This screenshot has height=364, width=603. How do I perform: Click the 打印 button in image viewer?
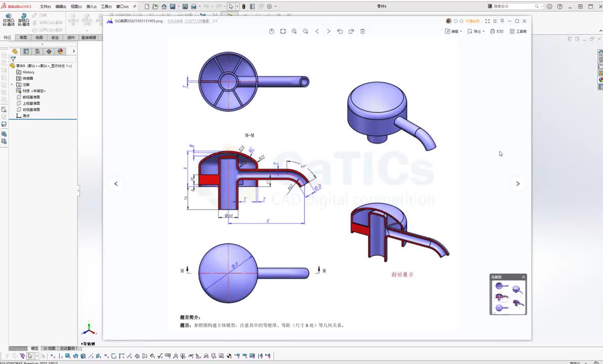[496, 31]
